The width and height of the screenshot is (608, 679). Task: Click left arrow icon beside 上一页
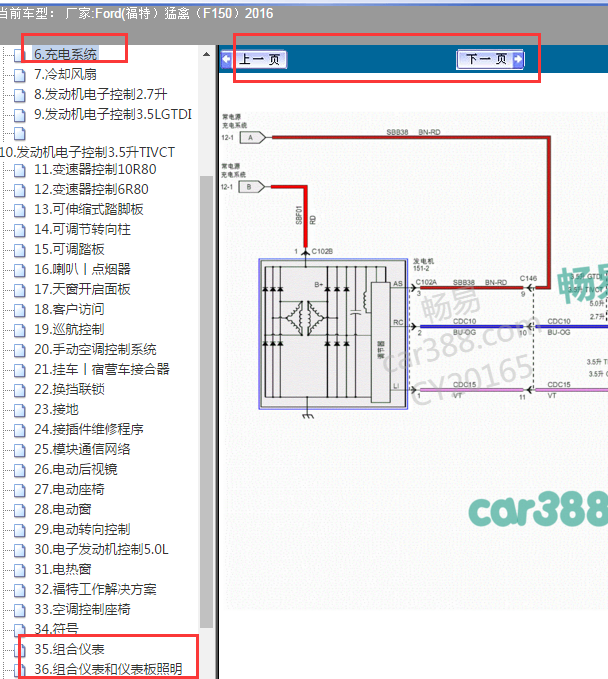tap(227, 59)
